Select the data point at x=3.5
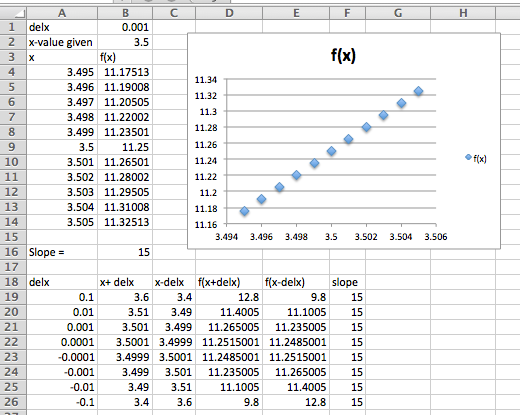Image resolution: width=520 pixels, height=415 pixels. pos(331,151)
